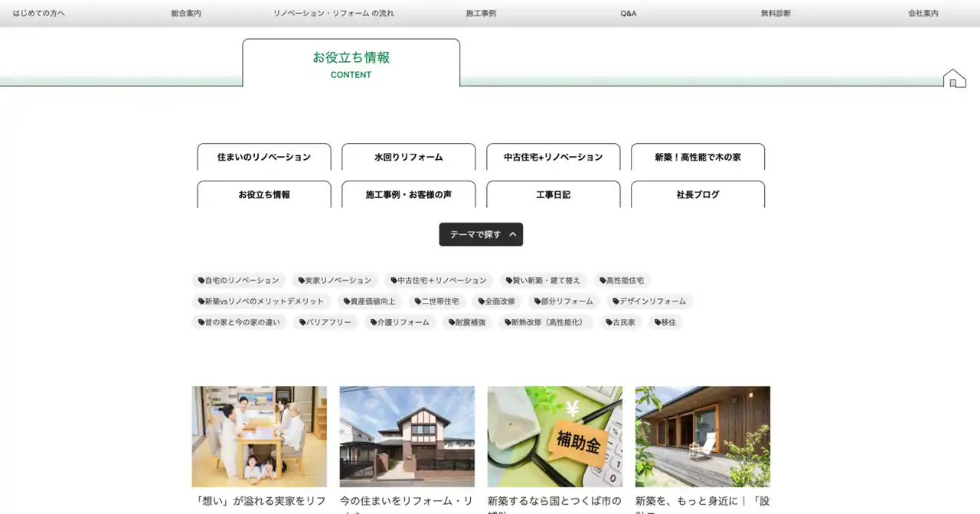The image size is (980, 514).
Task: Click the 高性能住宅 tag
Action: coord(622,281)
